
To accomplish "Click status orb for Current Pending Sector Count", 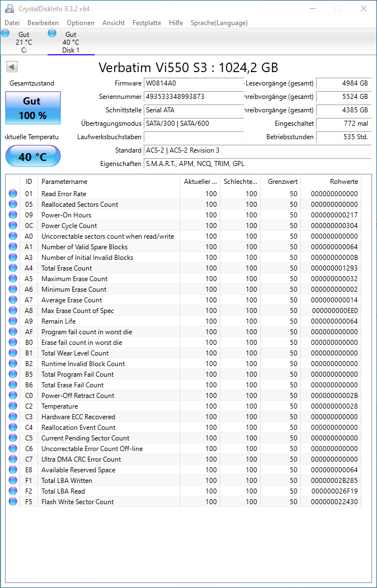I will tap(13, 438).
